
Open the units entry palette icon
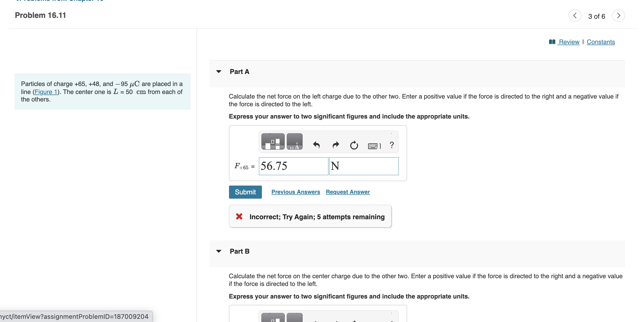coord(294,142)
